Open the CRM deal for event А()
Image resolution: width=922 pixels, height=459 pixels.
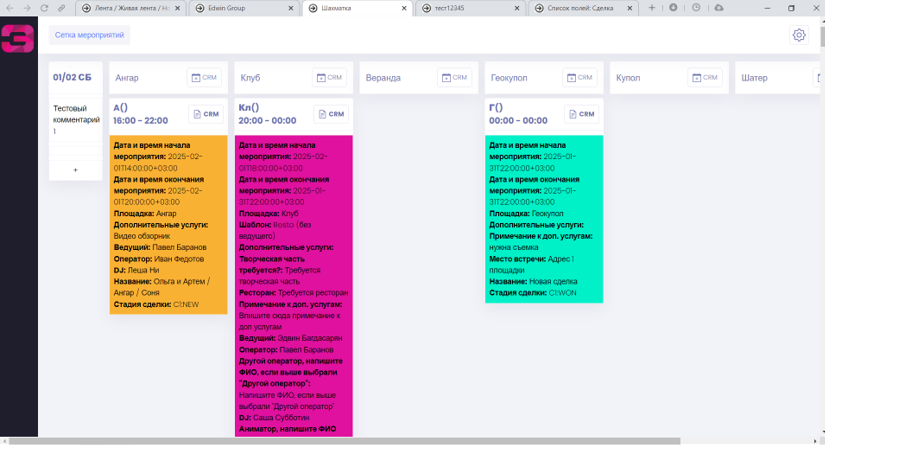tap(206, 114)
